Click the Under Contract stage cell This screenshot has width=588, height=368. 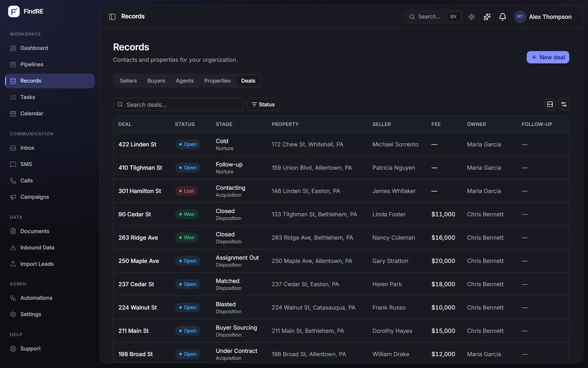236,354
